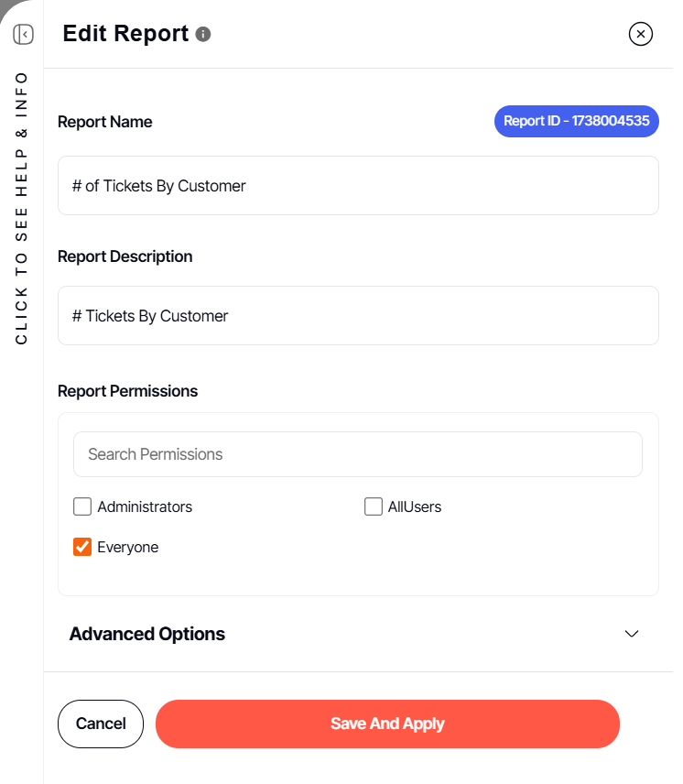Image resolution: width=683 pixels, height=784 pixels.
Task: Click the Search Permissions box
Action: click(358, 454)
